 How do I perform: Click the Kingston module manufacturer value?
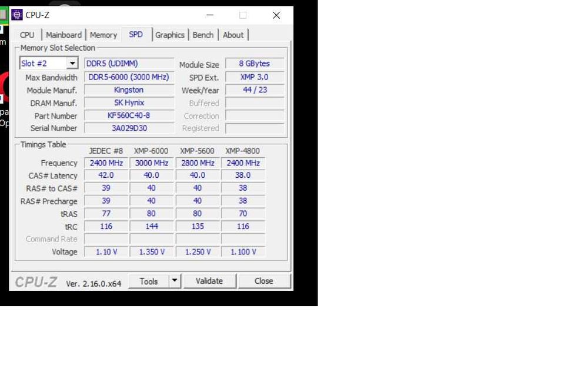(129, 90)
